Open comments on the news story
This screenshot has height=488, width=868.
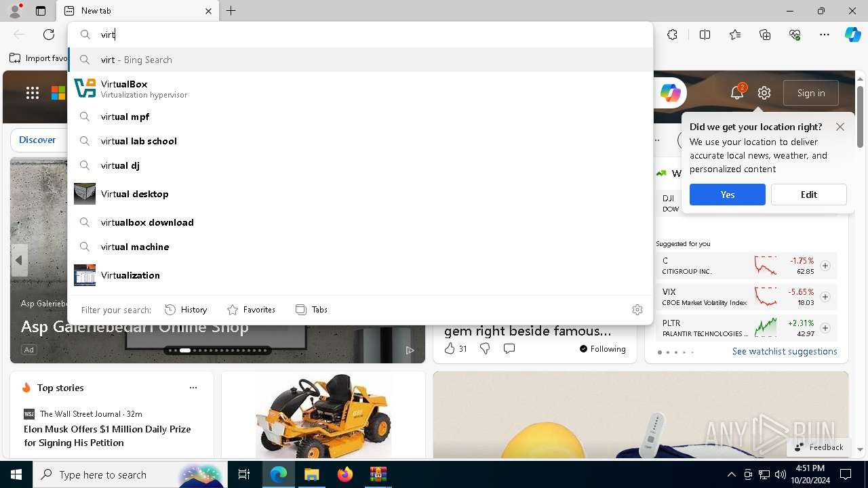[509, 348]
